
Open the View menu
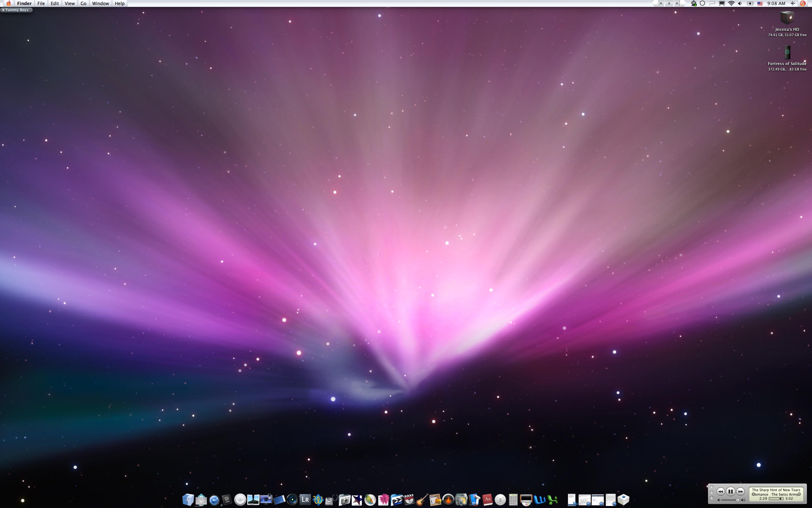coord(69,3)
